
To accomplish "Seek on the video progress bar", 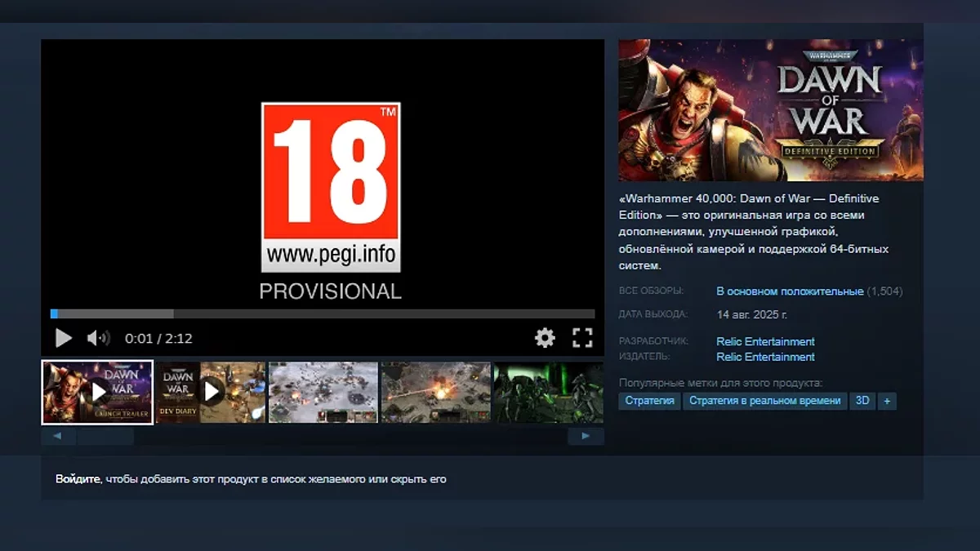I will pyautogui.click(x=323, y=313).
